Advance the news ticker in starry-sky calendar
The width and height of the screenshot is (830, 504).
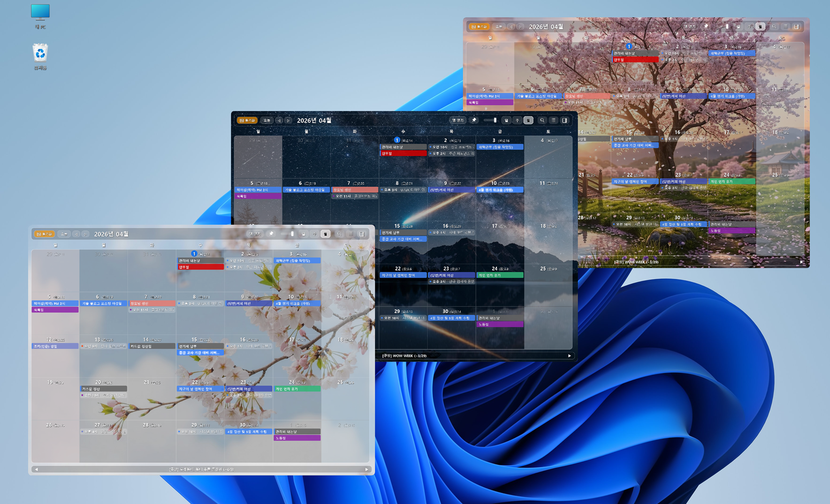tap(570, 356)
